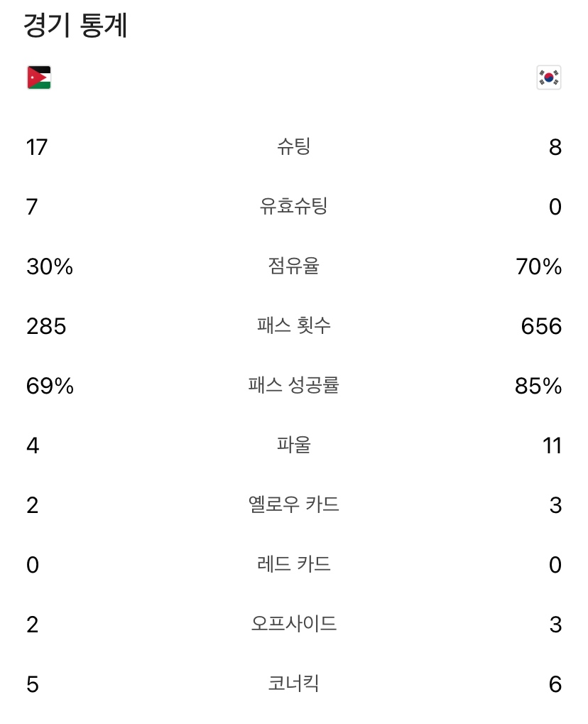Image resolution: width=588 pixels, height=724 pixels.
Task: Select the 파울 row label
Action: [x=294, y=445]
